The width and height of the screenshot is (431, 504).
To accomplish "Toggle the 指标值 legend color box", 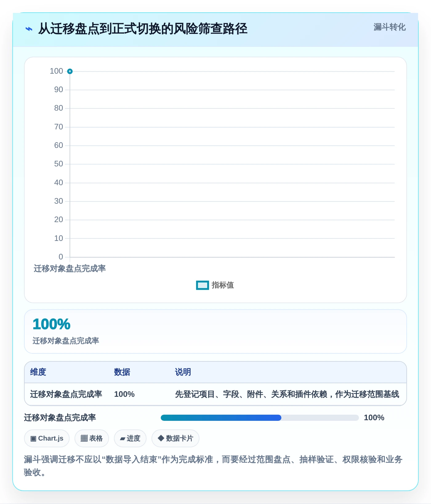I will pyautogui.click(x=203, y=285).
